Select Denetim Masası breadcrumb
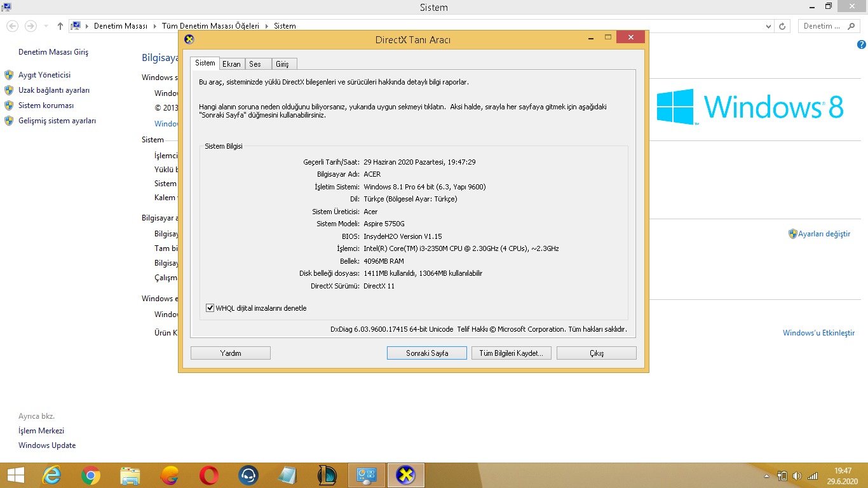The width and height of the screenshot is (868, 488). point(121,26)
